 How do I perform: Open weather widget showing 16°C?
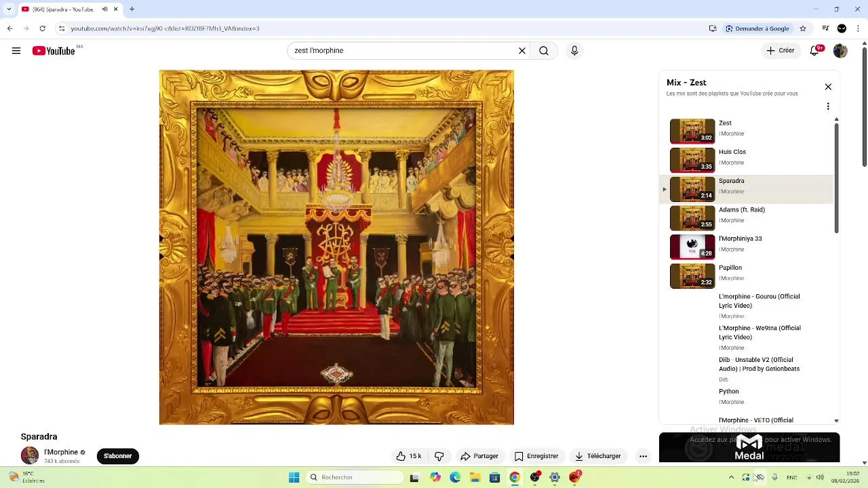(x=26, y=477)
